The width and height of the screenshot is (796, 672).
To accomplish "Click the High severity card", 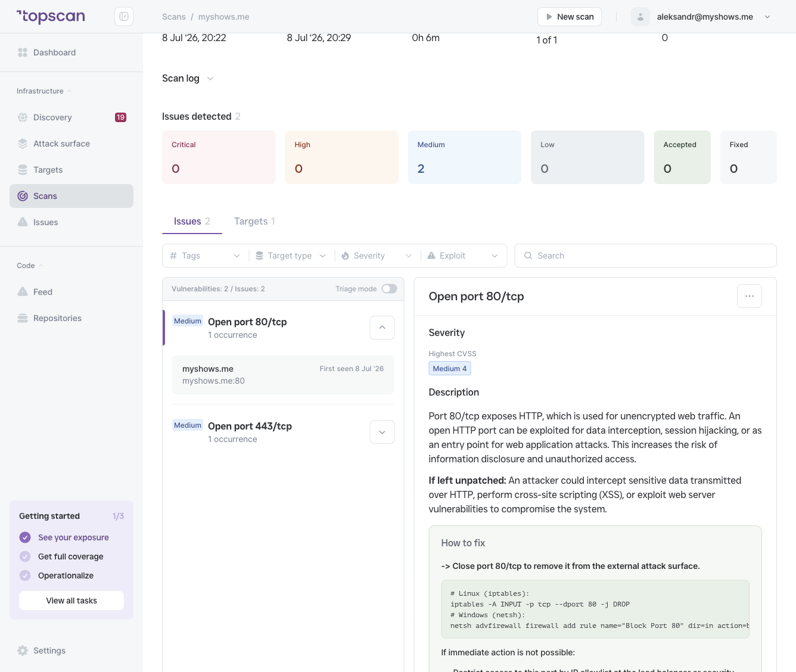I will click(342, 157).
